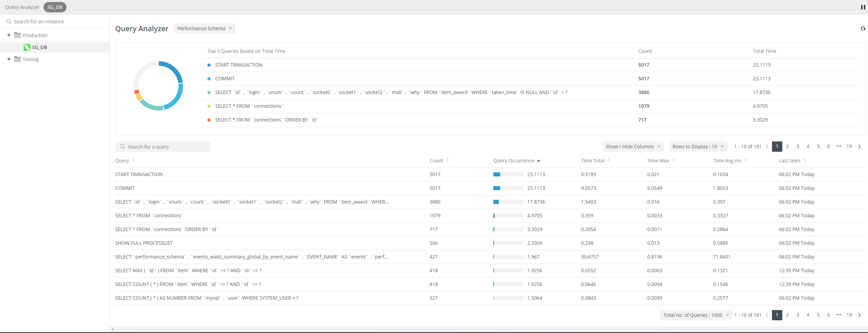Select the SG_DB database icon
868x333 pixels.
point(27,47)
